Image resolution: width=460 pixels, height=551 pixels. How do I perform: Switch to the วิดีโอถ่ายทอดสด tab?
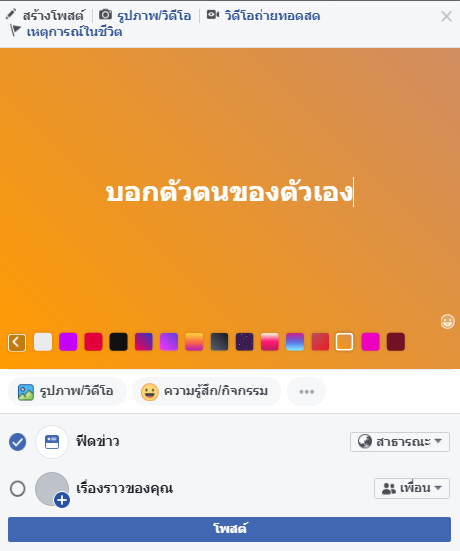[272, 16]
